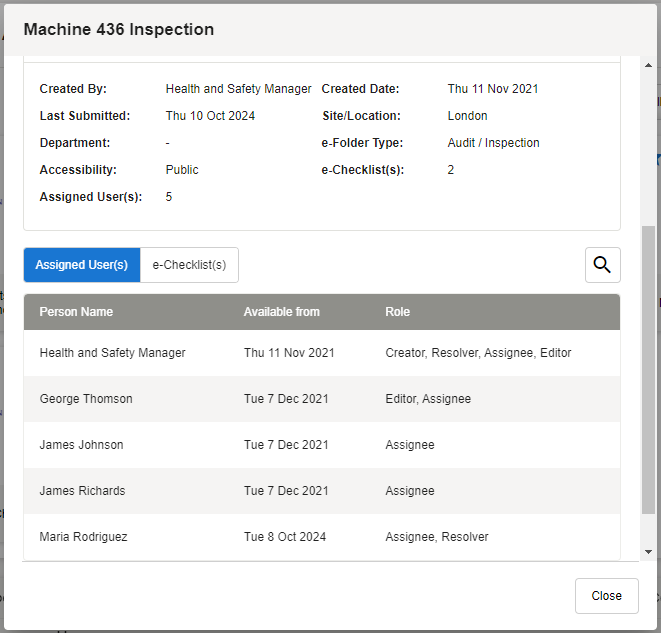661x633 pixels.
Task: Click the Thu 10 Oct 2024 submitted date
Action: point(210,116)
